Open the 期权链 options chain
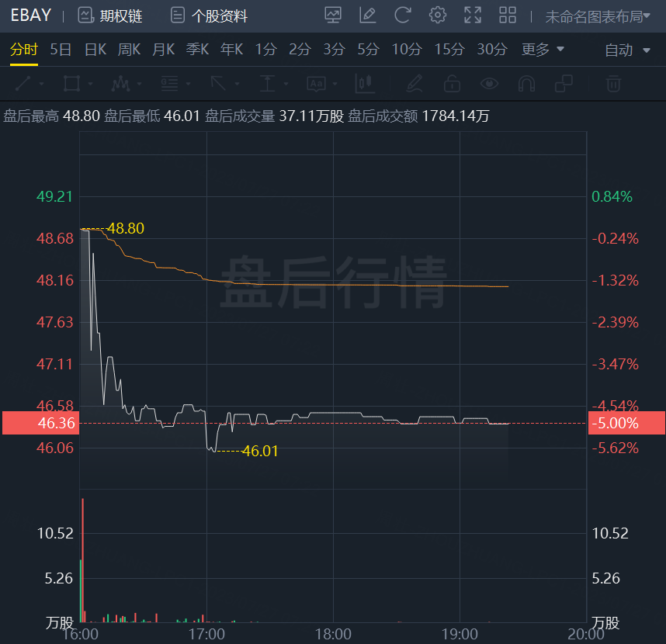 tap(109, 16)
